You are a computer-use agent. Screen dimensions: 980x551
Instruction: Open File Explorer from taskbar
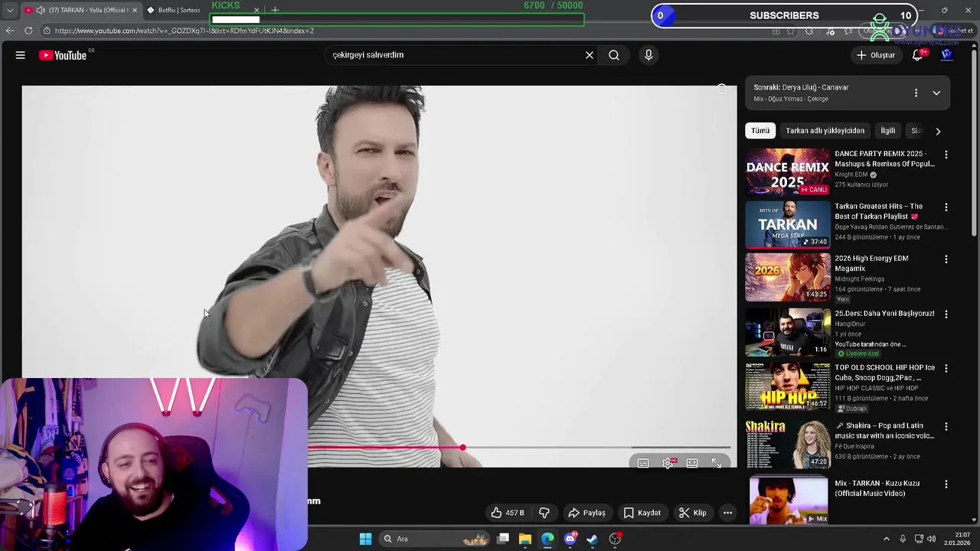(x=525, y=539)
